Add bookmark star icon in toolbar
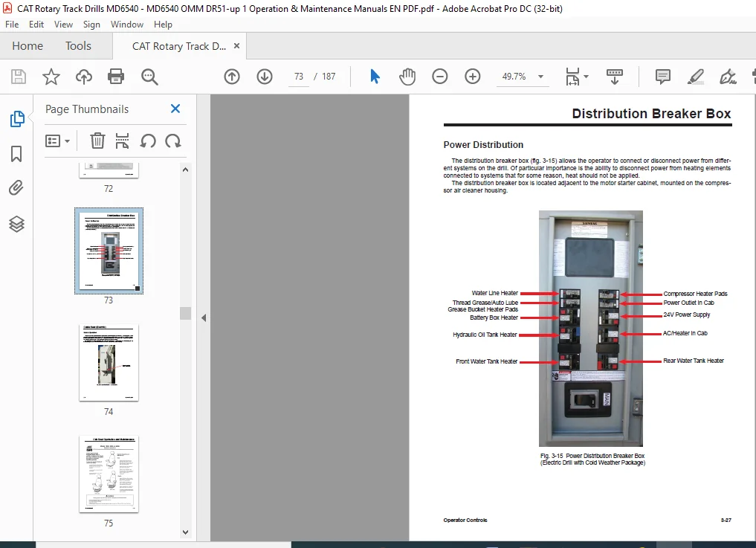 point(51,77)
